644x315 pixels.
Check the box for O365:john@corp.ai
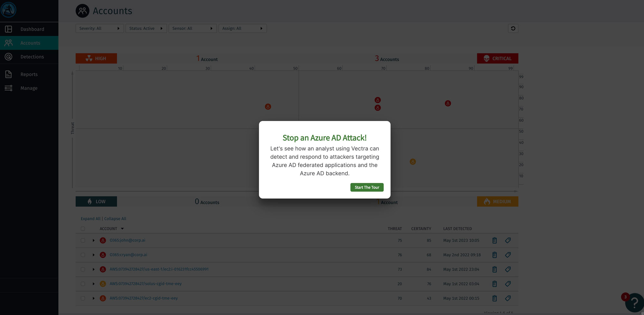83,241
